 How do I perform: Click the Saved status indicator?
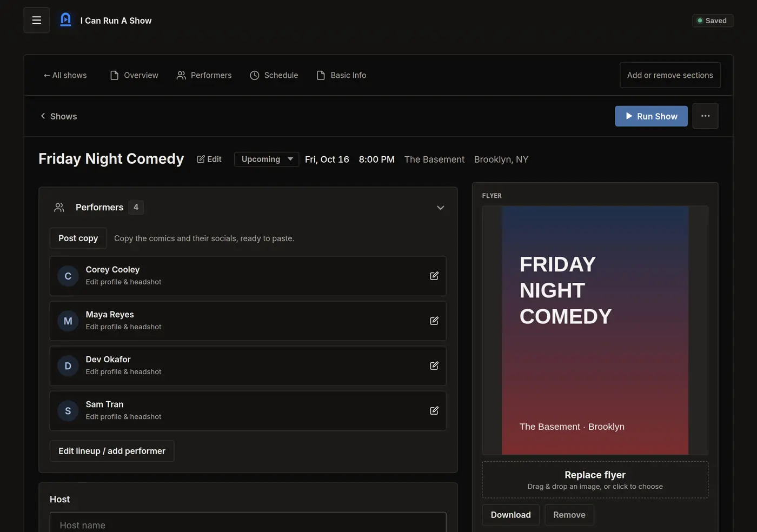(713, 21)
